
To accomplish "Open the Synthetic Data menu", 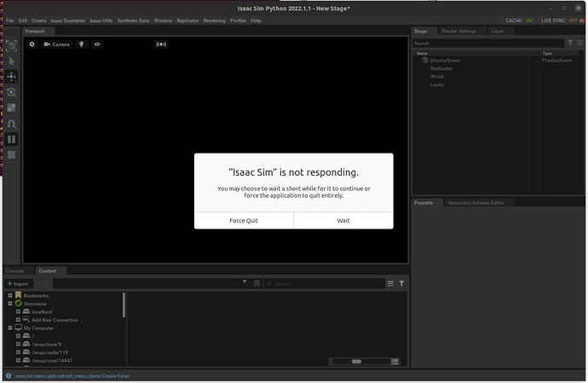I will pyautogui.click(x=133, y=20).
